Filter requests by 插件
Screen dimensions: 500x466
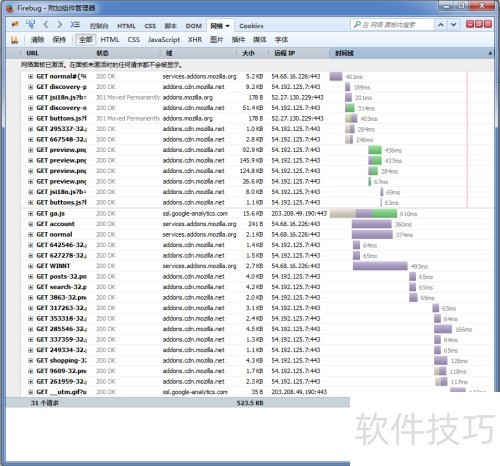tap(238, 40)
